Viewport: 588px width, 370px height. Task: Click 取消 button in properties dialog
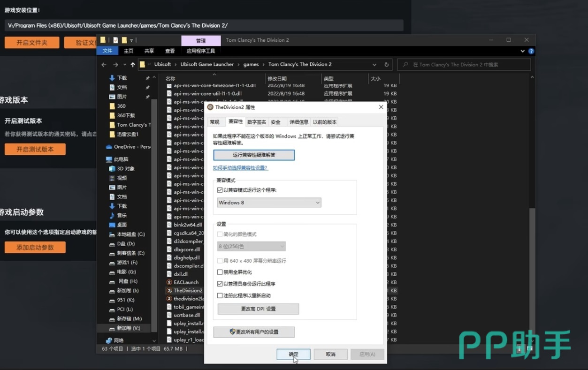(331, 354)
